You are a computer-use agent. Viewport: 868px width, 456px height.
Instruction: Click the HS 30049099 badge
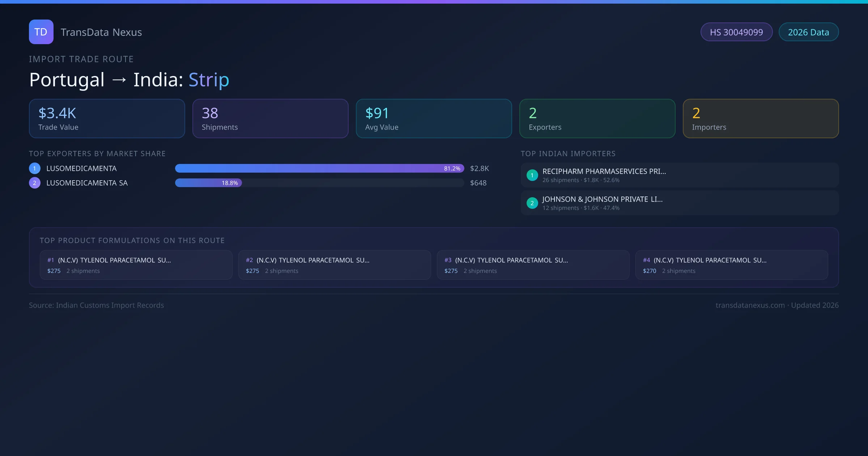coord(736,32)
